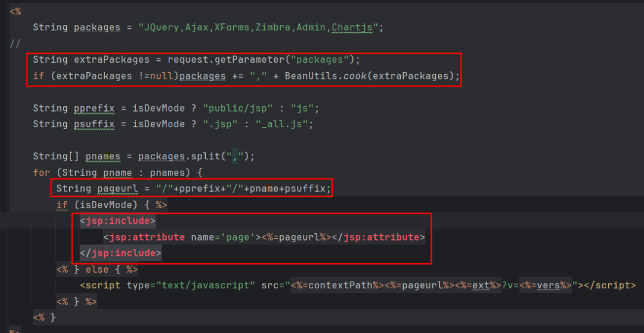Click the <%=ext%> expression
This screenshot has width=644, height=333.
pos(478,285)
